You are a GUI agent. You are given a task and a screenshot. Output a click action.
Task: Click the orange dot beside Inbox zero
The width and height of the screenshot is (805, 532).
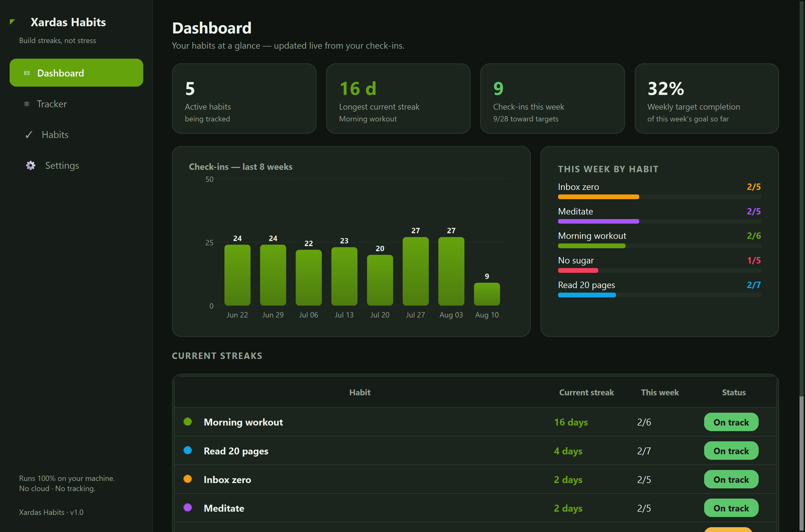click(188, 479)
